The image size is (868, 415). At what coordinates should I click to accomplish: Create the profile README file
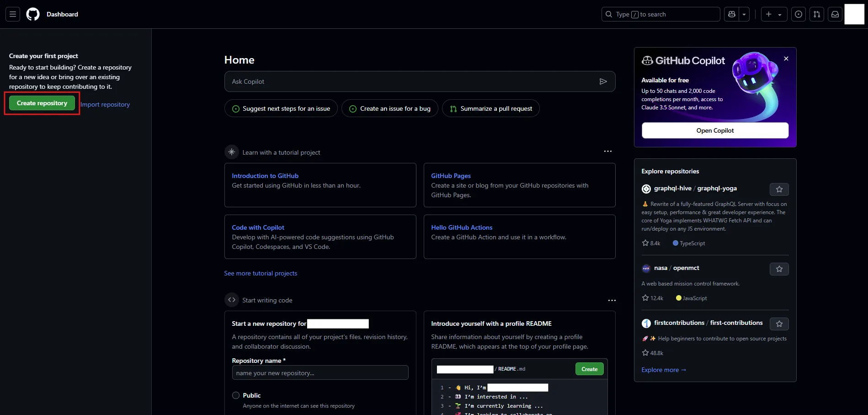pyautogui.click(x=589, y=369)
